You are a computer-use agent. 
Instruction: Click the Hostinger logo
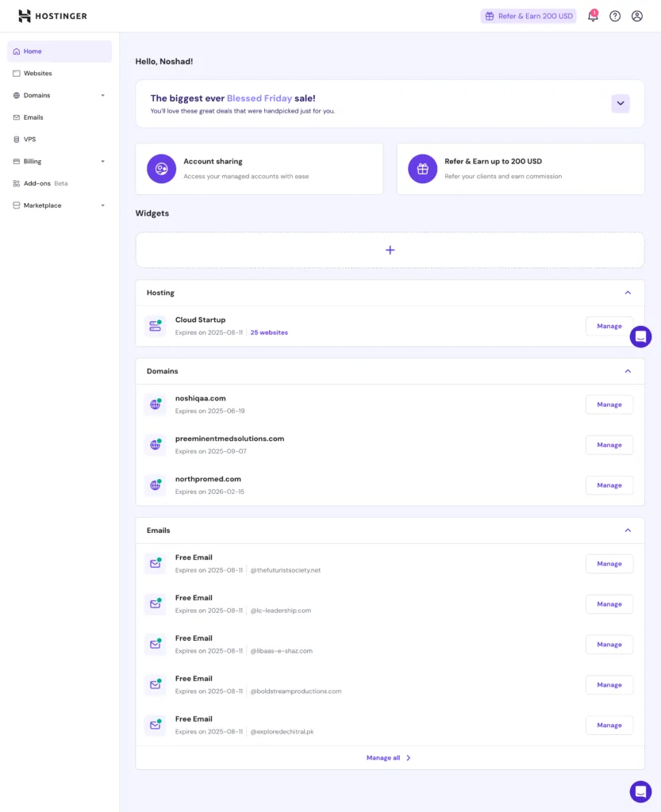click(52, 16)
